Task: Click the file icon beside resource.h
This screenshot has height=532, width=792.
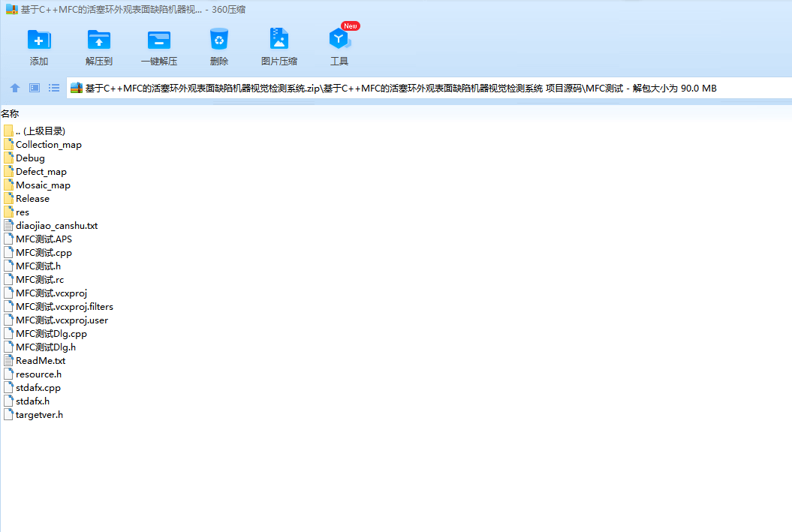Action: [x=8, y=374]
